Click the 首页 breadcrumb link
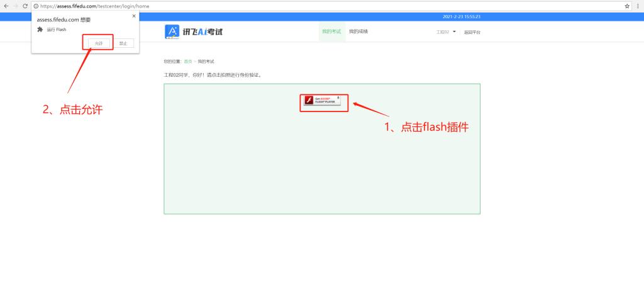This screenshot has width=644, height=294. (187, 61)
